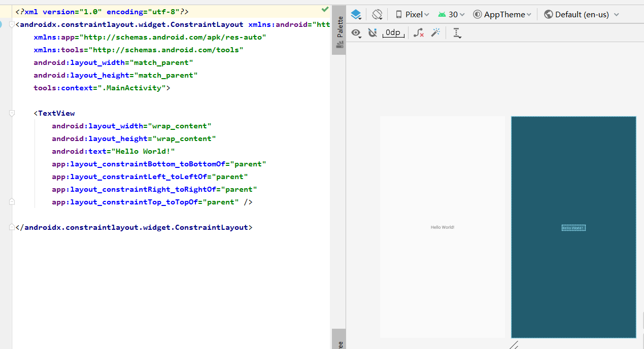Open the View Options eye menu

[357, 33]
